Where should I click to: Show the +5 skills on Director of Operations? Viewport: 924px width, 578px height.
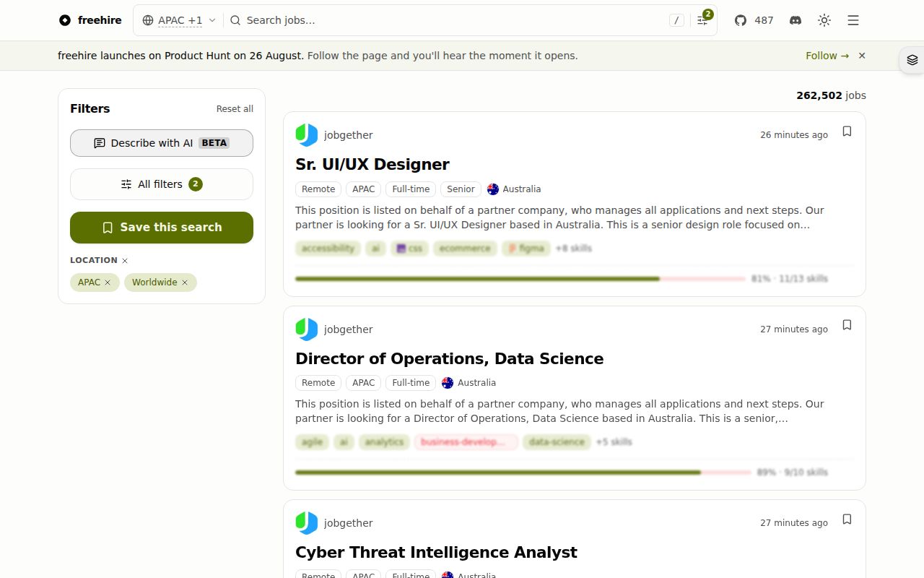pos(614,442)
